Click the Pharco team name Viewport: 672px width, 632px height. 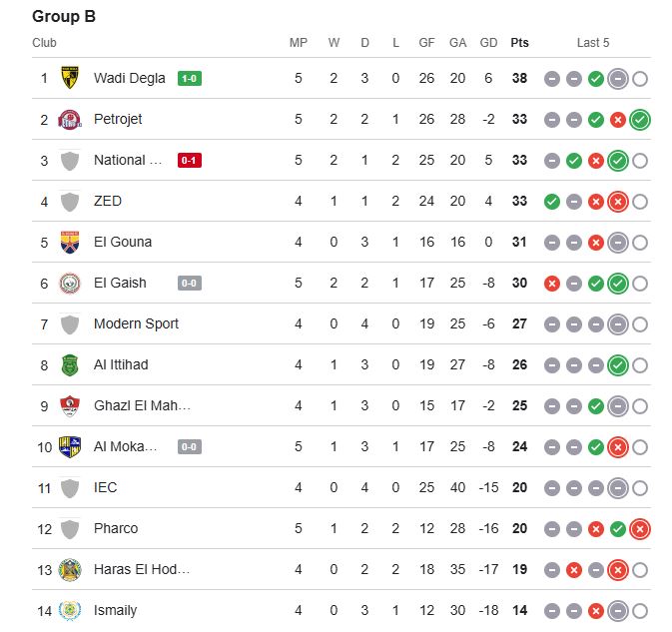point(116,528)
